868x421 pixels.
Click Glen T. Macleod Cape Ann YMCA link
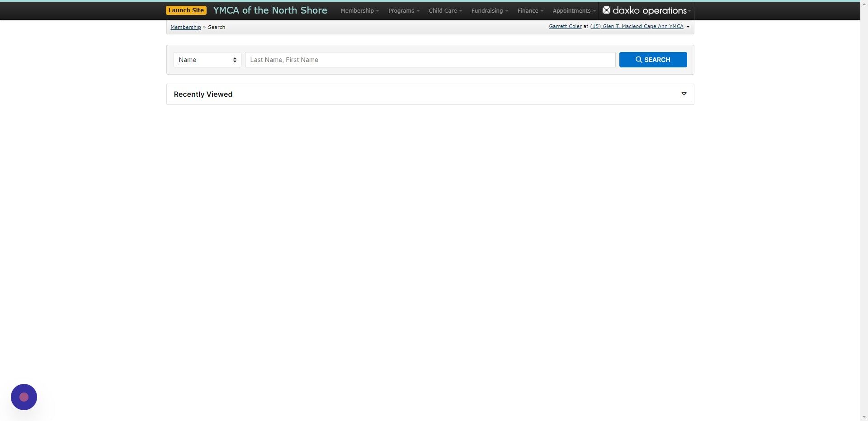click(x=637, y=26)
